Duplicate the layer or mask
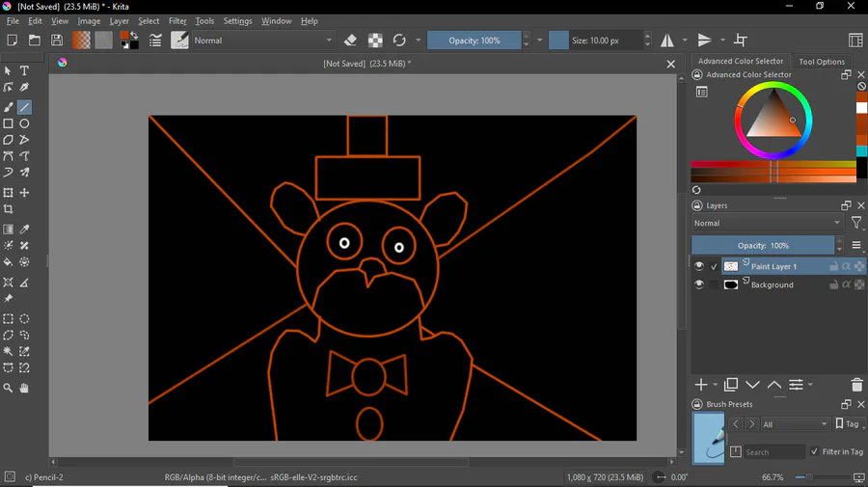 pyautogui.click(x=731, y=385)
